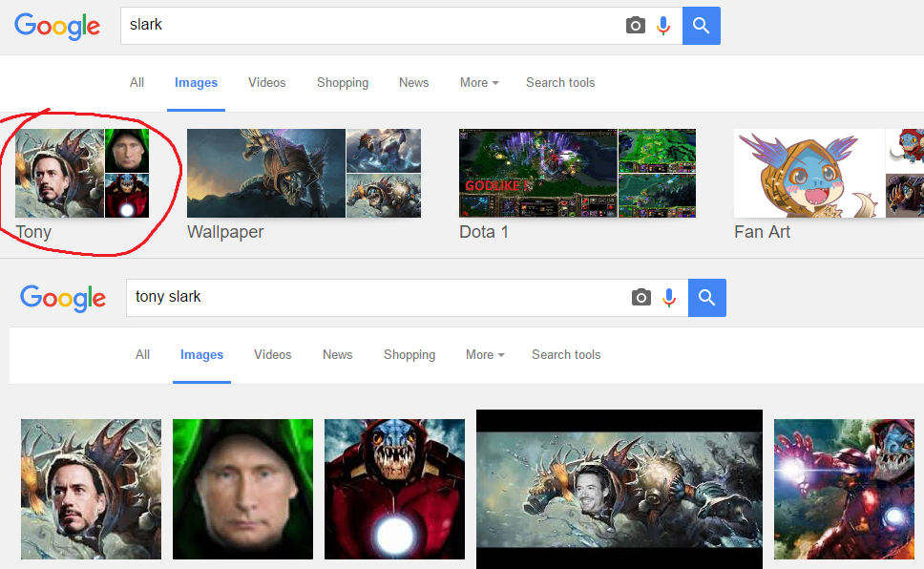Open the Videos tab in the upper results
Viewport: 924px width, 569px height.
(x=267, y=82)
